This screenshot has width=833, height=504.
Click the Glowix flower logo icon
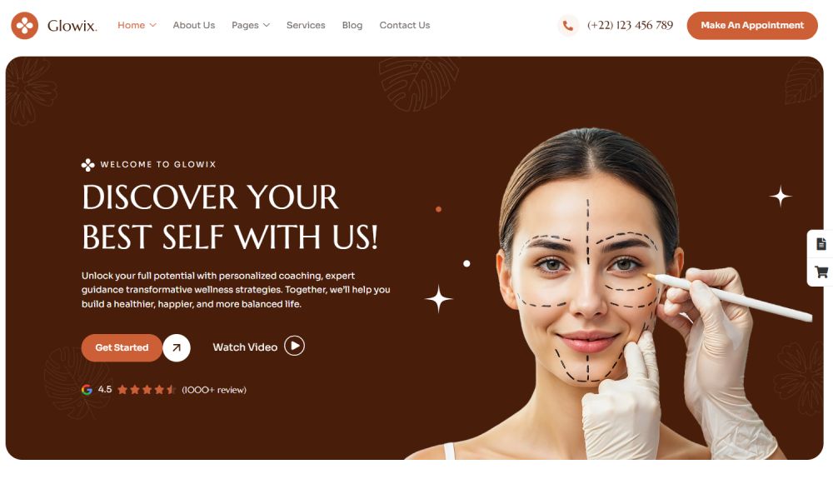coord(24,26)
